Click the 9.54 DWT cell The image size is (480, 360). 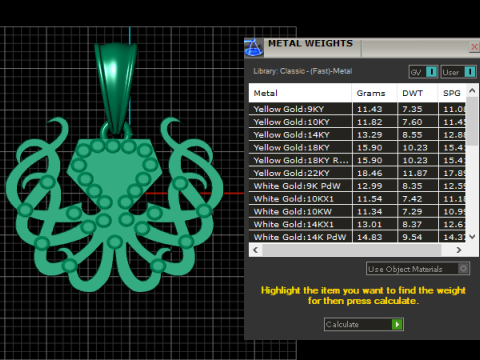[418, 237]
